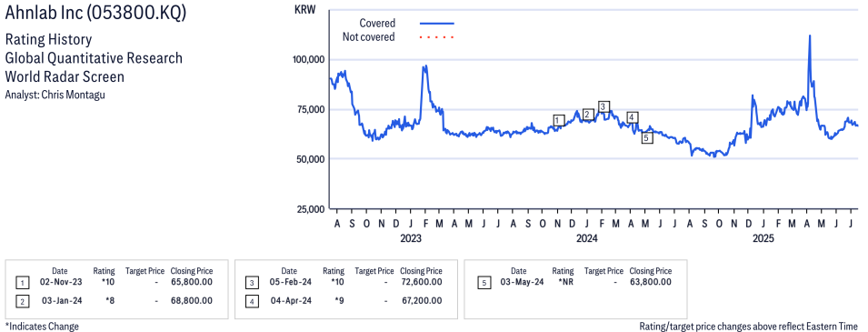Click chart marker 2 on price line
This screenshot has height=332, width=868.
(x=588, y=115)
